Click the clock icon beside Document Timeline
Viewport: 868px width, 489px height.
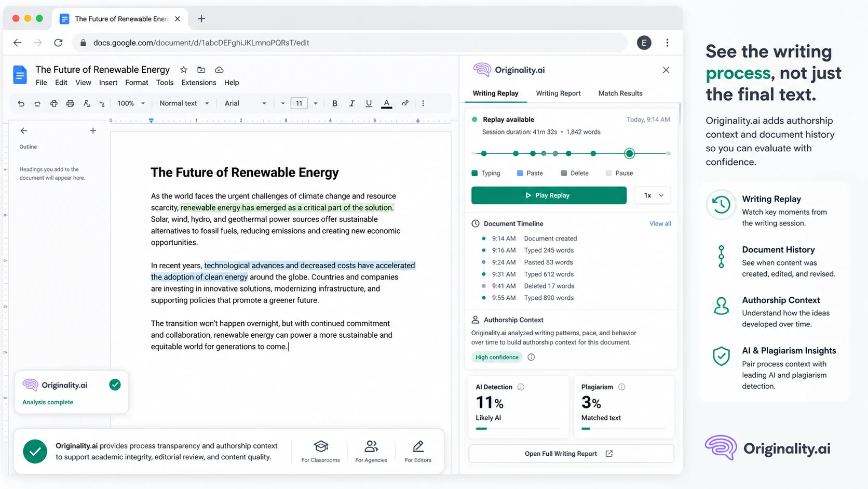pos(476,223)
